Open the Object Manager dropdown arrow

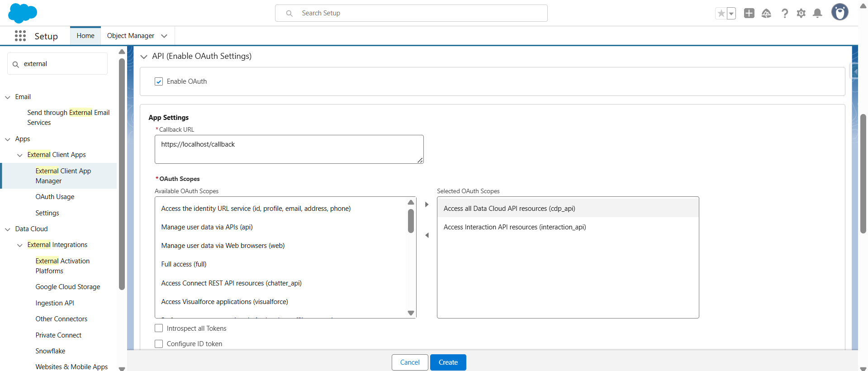164,36
